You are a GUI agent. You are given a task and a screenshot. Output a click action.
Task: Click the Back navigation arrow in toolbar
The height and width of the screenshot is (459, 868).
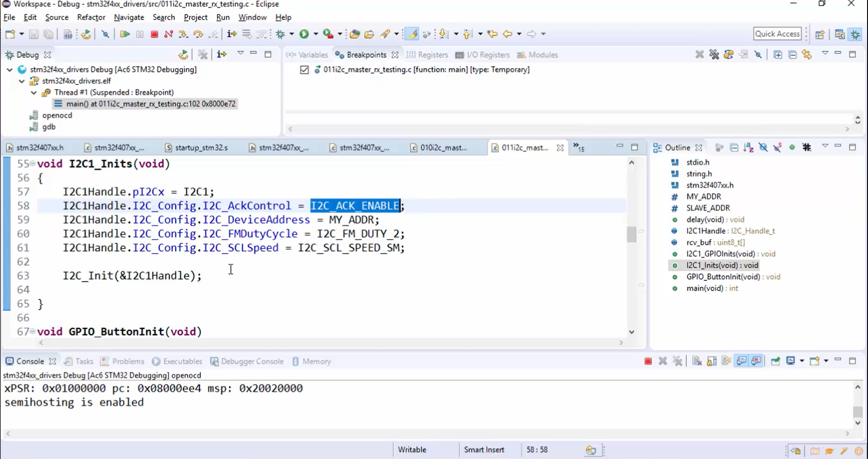tap(508, 34)
